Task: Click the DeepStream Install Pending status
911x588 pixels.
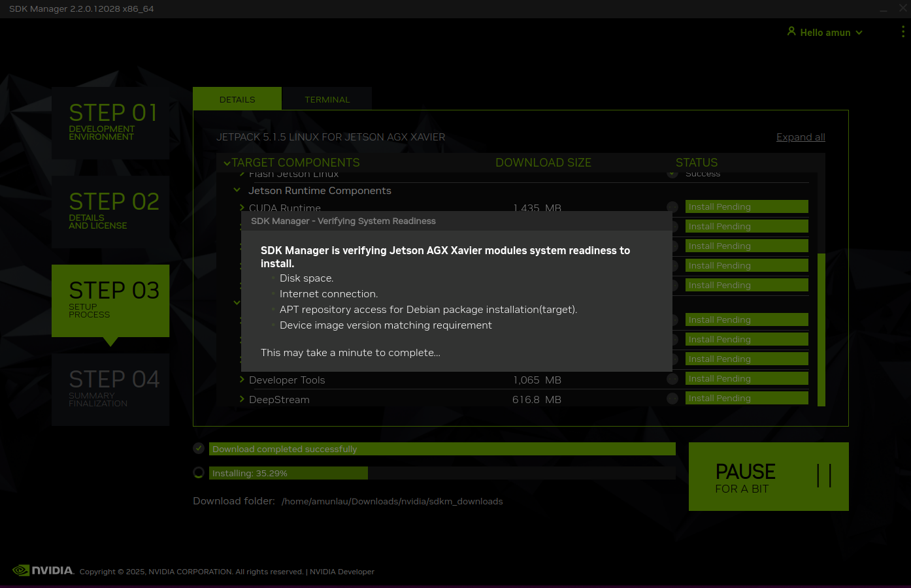Action: pyautogui.click(x=747, y=398)
